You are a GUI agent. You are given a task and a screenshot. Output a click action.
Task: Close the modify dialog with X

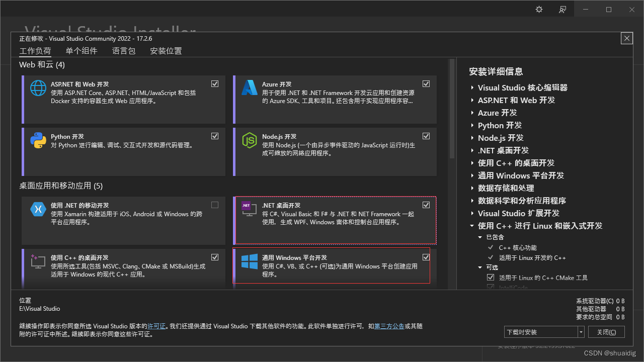tap(626, 38)
